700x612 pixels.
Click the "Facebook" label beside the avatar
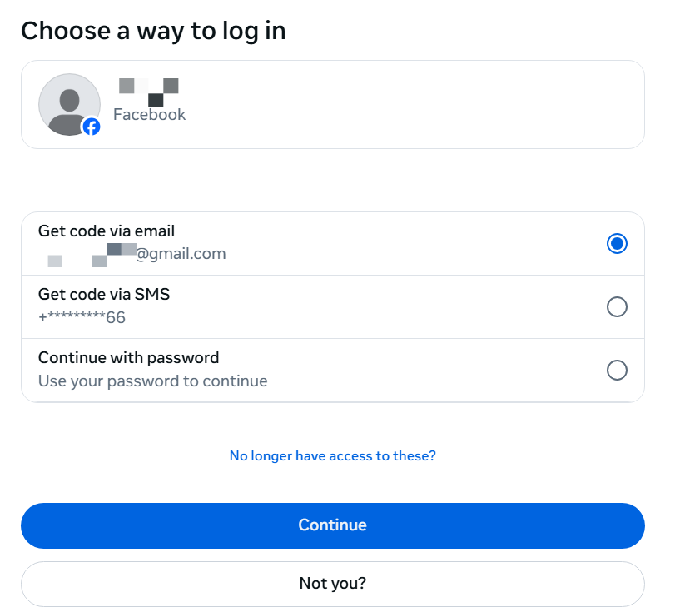pyautogui.click(x=150, y=115)
